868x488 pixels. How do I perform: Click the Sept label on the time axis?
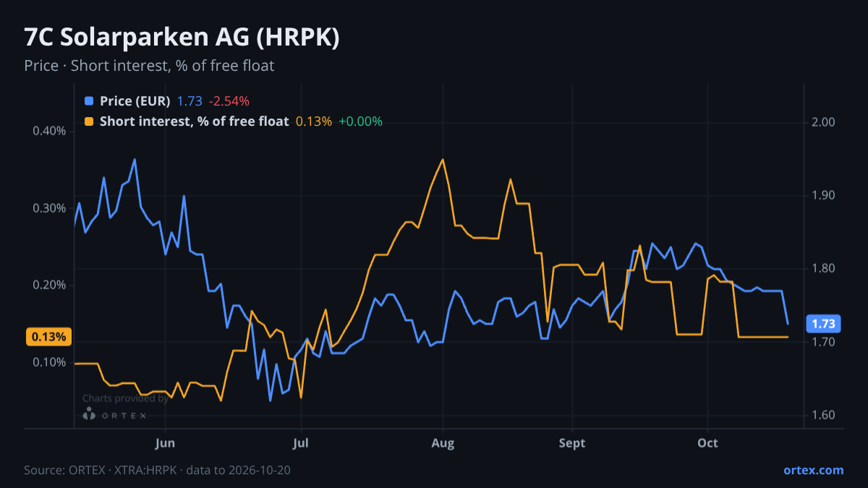click(x=572, y=442)
